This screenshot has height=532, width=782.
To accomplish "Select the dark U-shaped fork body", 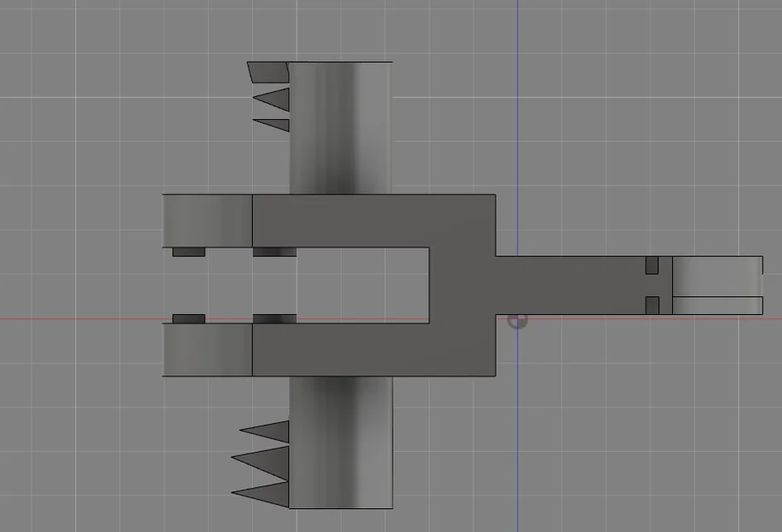I will [462, 285].
